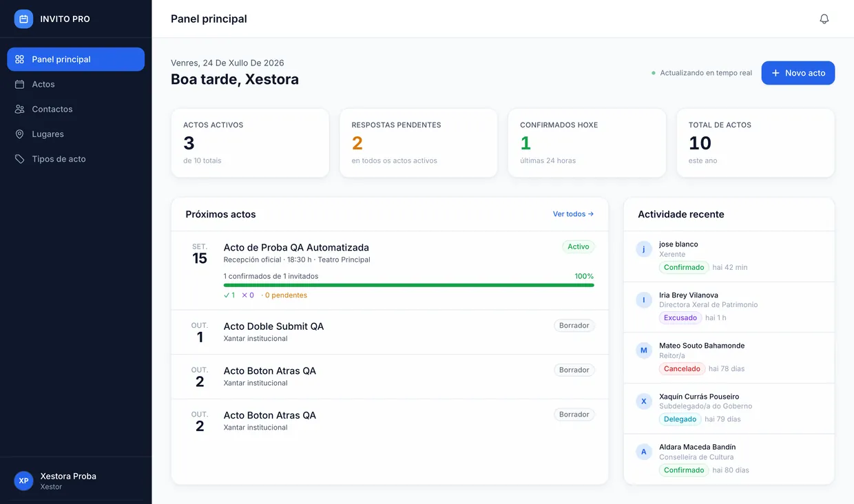The image size is (854, 504).
Task: Click '1 confirmados de 1 invitados' text
Action: pos(271,276)
